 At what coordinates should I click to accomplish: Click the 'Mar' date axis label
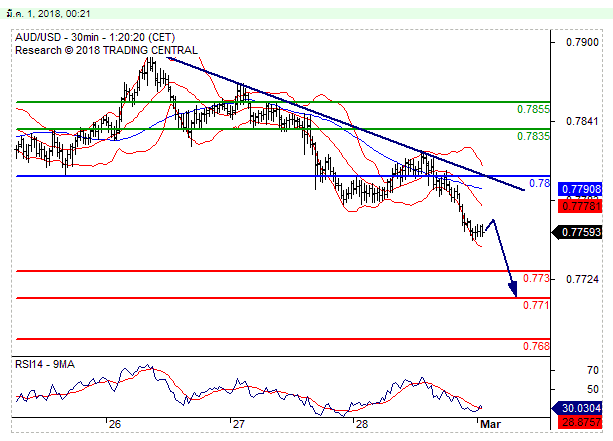pyautogui.click(x=490, y=424)
